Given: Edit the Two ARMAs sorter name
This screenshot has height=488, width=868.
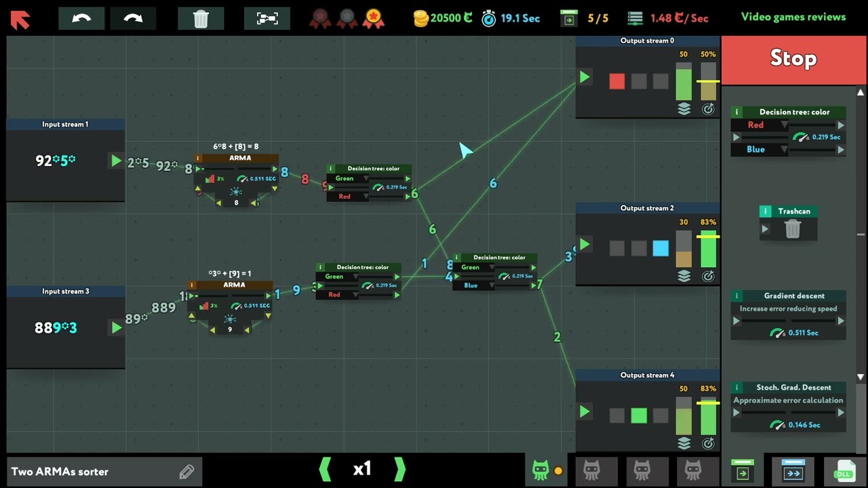Looking at the screenshot, I should pyautogui.click(x=186, y=472).
